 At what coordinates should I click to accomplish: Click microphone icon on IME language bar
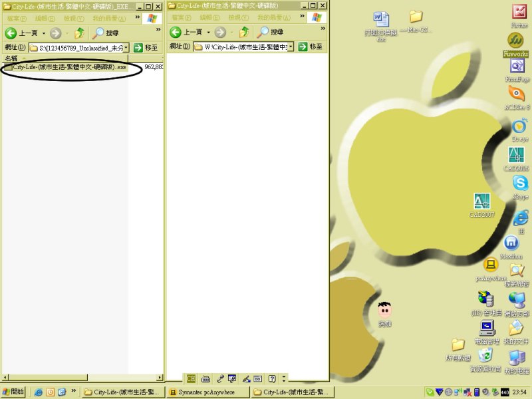(x=221, y=378)
